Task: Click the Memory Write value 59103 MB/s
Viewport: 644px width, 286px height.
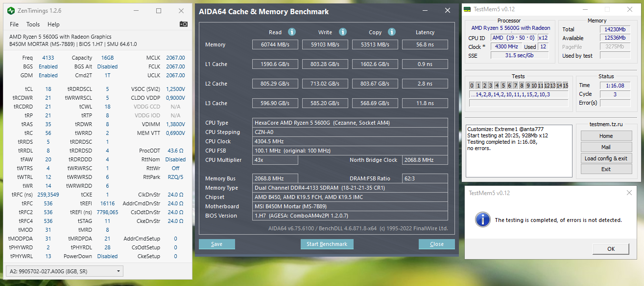Action: 325,44
